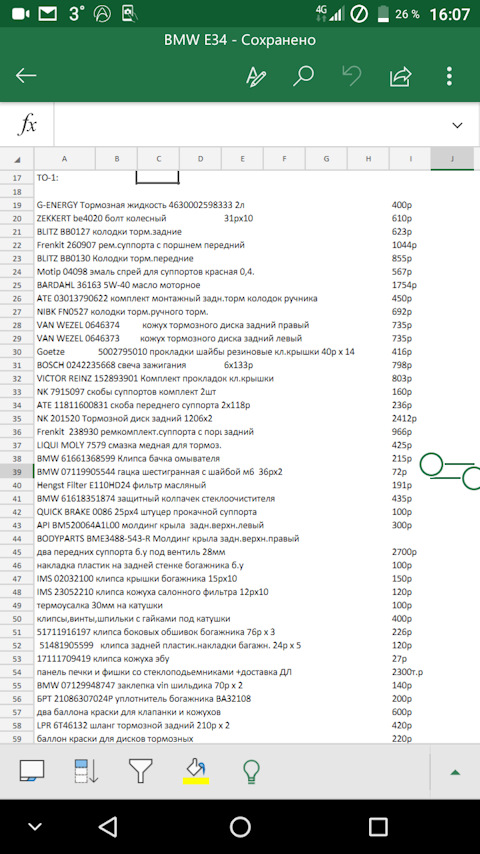Open the search magnifier tool
Viewport: 480px width, 854px height.
[x=303, y=76]
